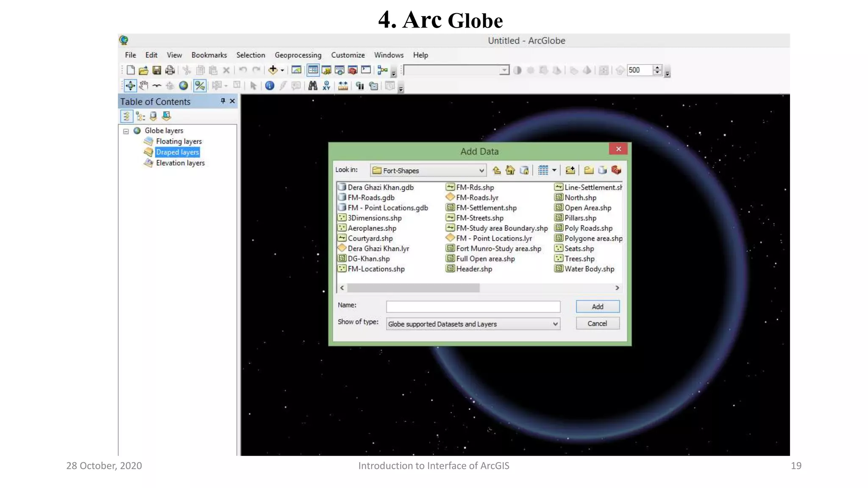The image size is (868, 488).
Task: Select Floating layers in the tree
Action: pyautogui.click(x=178, y=141)
